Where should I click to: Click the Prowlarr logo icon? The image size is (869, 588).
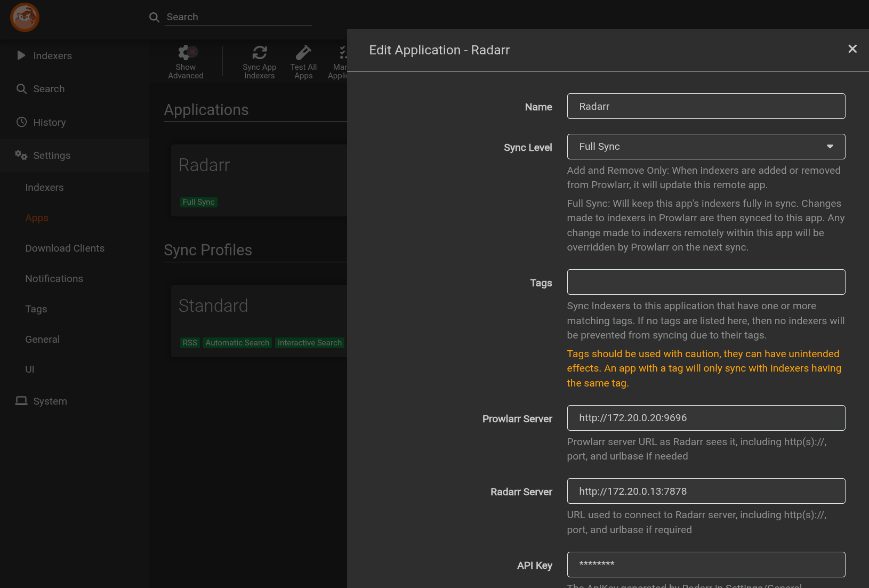[x=25, y=17]
